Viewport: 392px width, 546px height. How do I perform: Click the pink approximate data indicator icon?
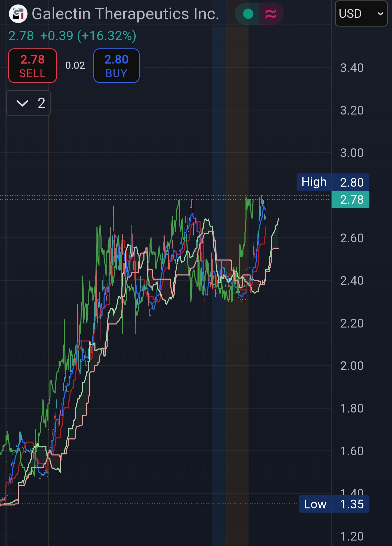point(271,14)
